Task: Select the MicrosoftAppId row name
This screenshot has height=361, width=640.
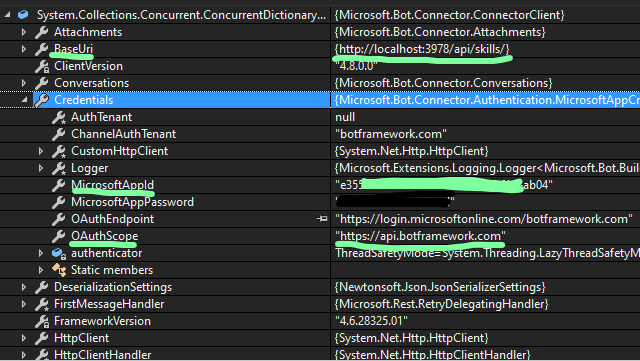Action: pos(113,185)
